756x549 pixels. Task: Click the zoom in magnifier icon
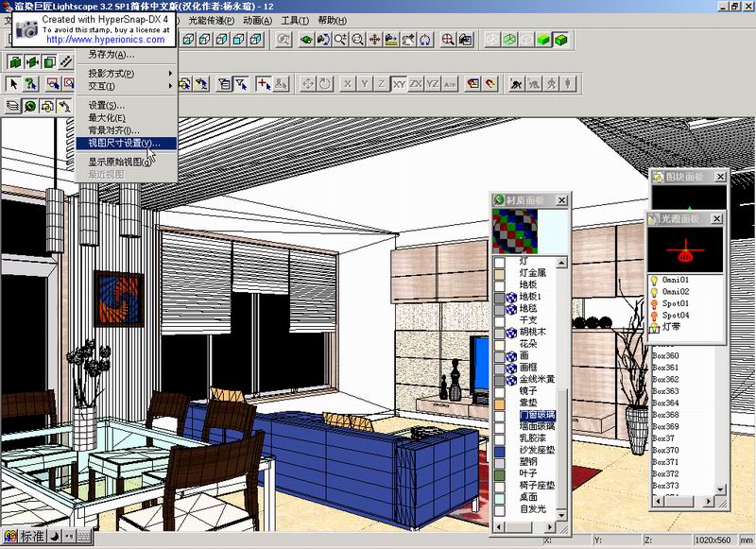pos(340,40)
